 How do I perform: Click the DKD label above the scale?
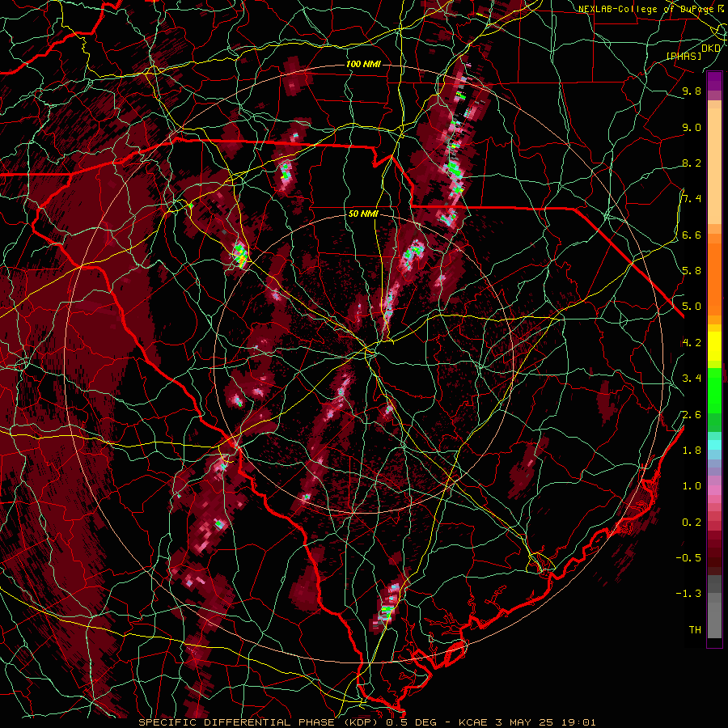coord(711,49)
